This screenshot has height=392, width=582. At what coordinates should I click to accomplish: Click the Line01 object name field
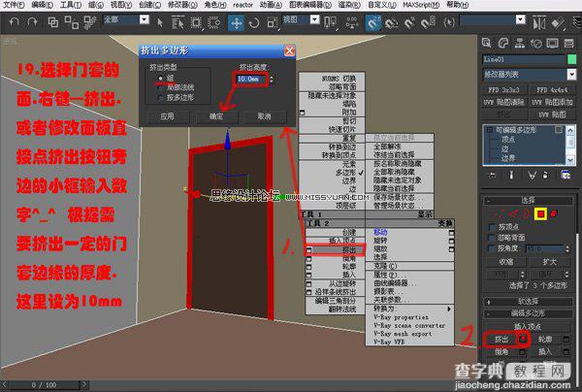pos(524,59)
